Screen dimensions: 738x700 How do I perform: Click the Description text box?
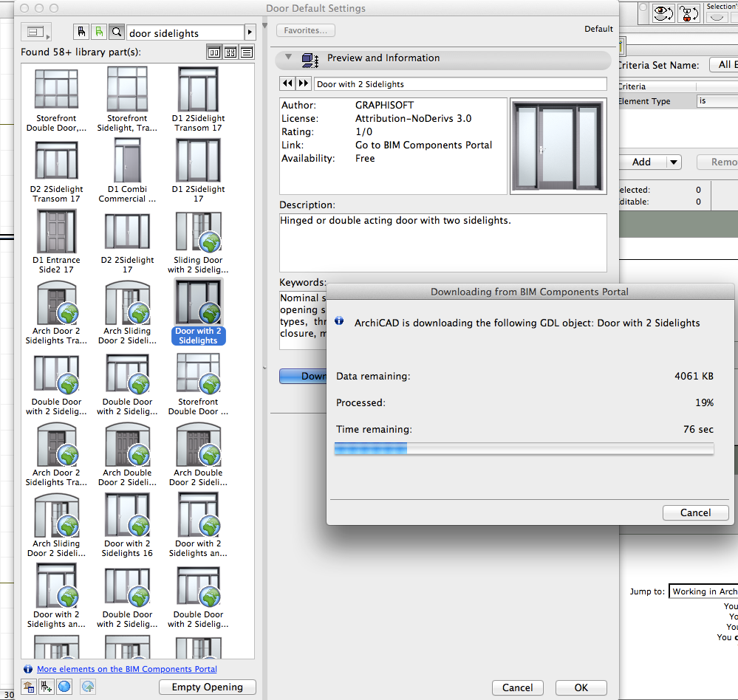click(x=443, y=242)
